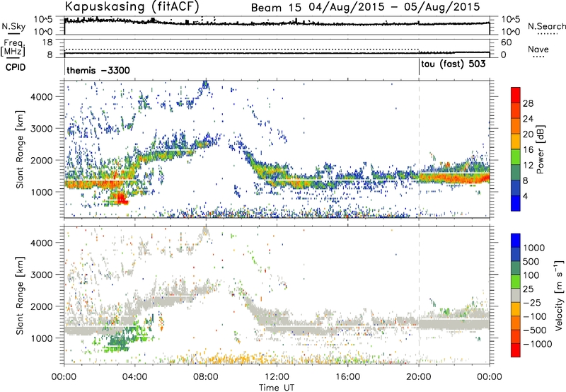Click the 20 dB power scale label
The height and width of the screenshot is (392, 566).
(528, 134)
